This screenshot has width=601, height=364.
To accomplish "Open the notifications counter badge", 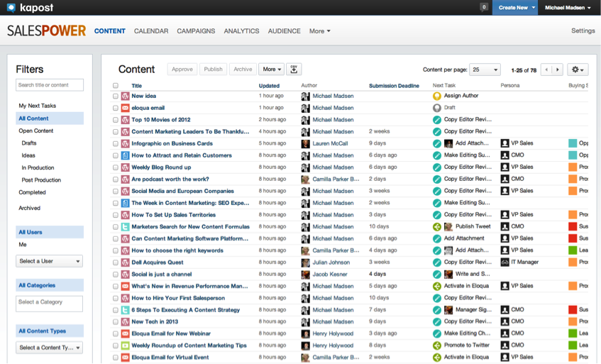I will coord(484,7).
